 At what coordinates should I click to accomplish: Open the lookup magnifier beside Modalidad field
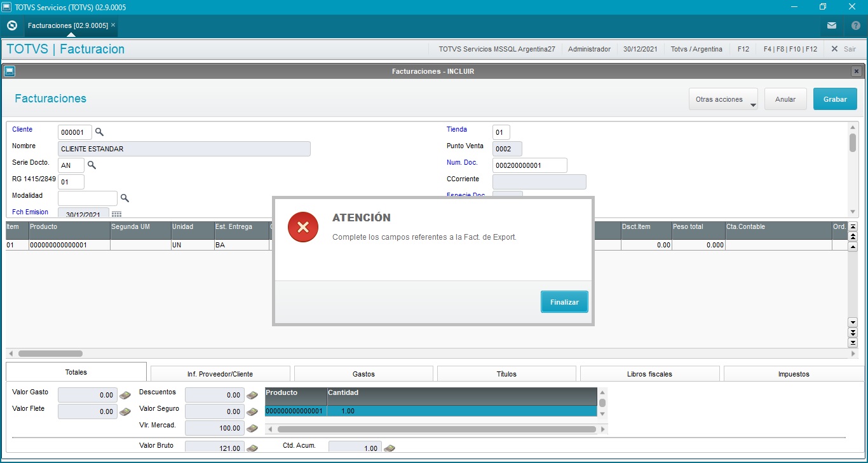pos(125,198)
